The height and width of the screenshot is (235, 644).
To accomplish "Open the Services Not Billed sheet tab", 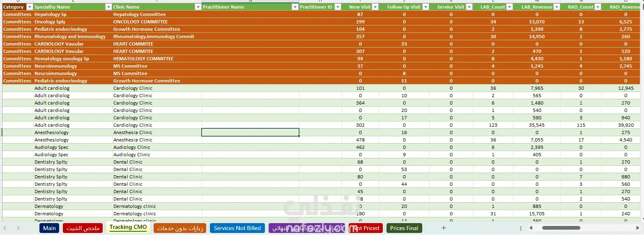I will pos(237,228).
